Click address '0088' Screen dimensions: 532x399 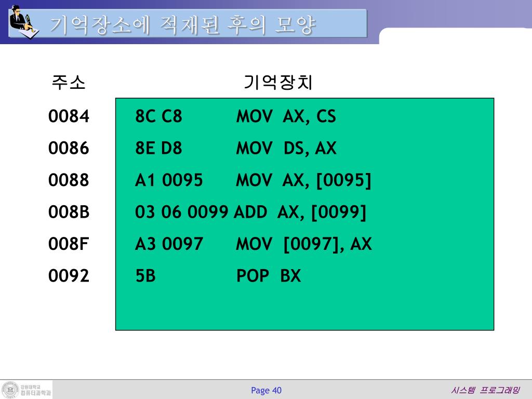69,180
